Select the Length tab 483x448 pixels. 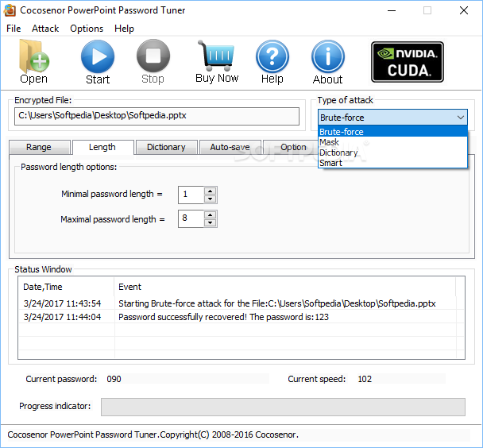(103, 147)
